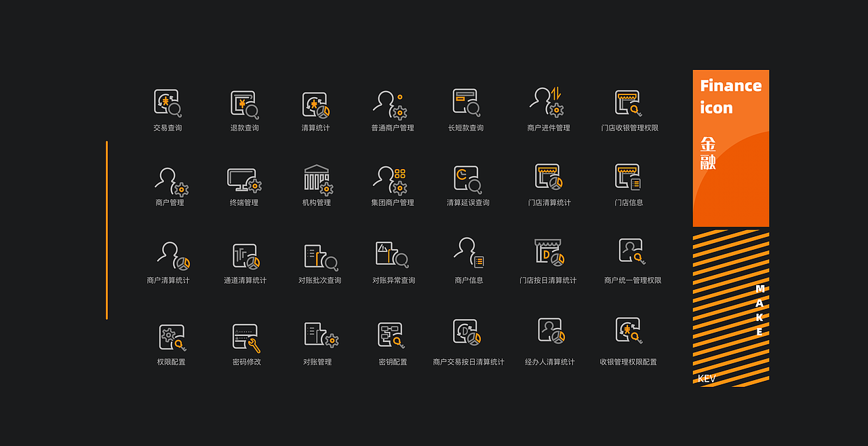Click the 通道清算统计 icon

tap(246, 257)
